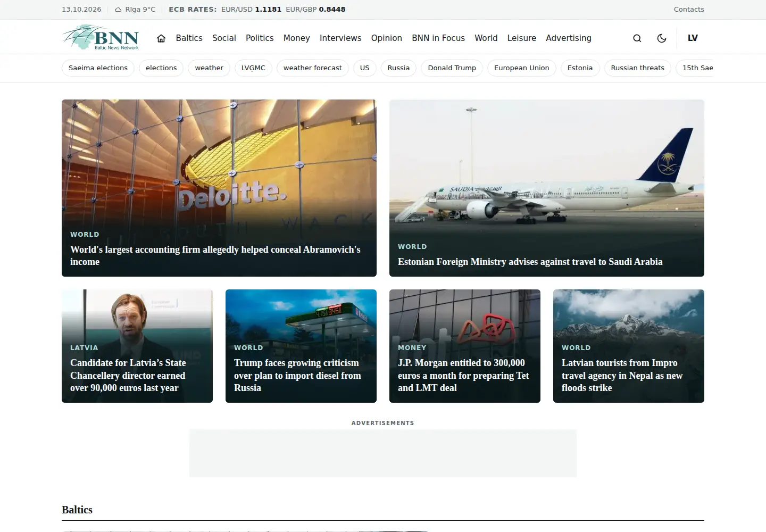Select the Russian threats tag

(x=637, y=68)
